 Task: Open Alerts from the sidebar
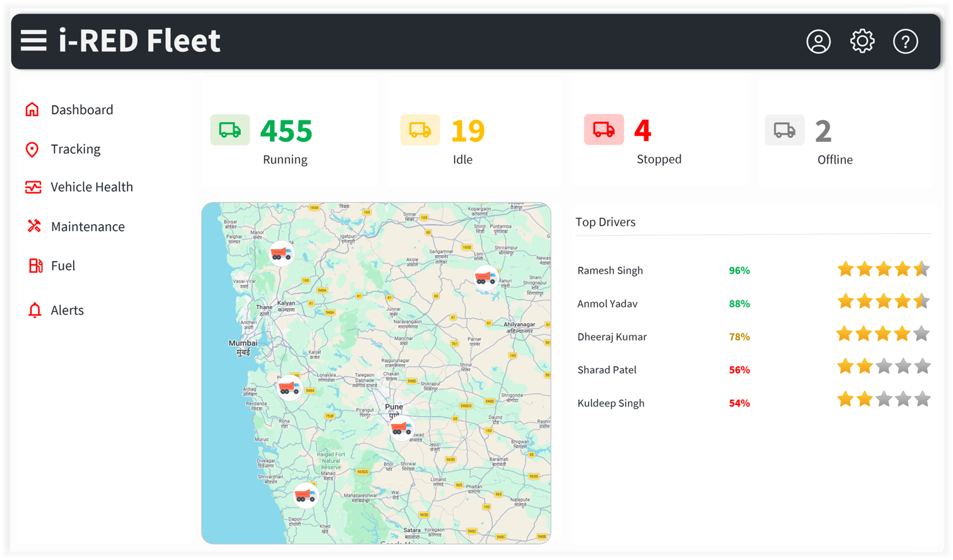(x=67, y=310)
